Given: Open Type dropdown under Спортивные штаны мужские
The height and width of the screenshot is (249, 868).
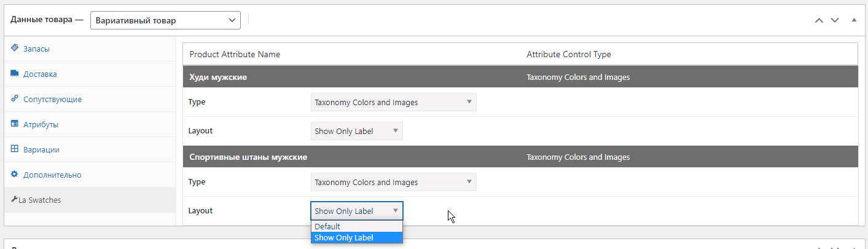Looking at the screenshot, I should 393,182.
